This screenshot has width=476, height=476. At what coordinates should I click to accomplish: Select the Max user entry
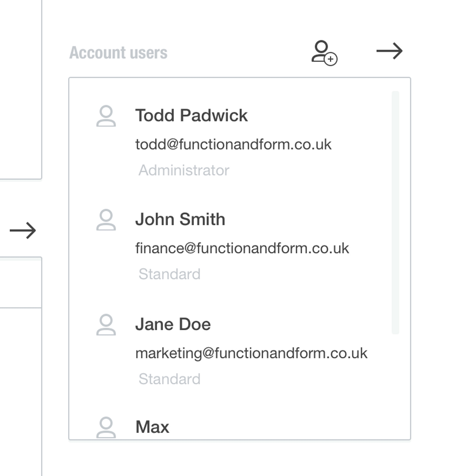[x=152, y=427]
